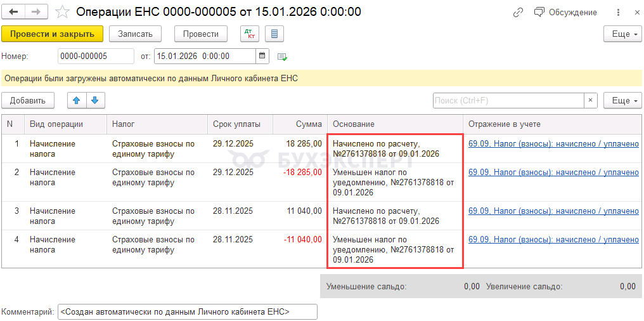Screen dimensions: 644x321
Task: Open the document structure report icon
Action: pyautogui.click(x=274, y=34)
